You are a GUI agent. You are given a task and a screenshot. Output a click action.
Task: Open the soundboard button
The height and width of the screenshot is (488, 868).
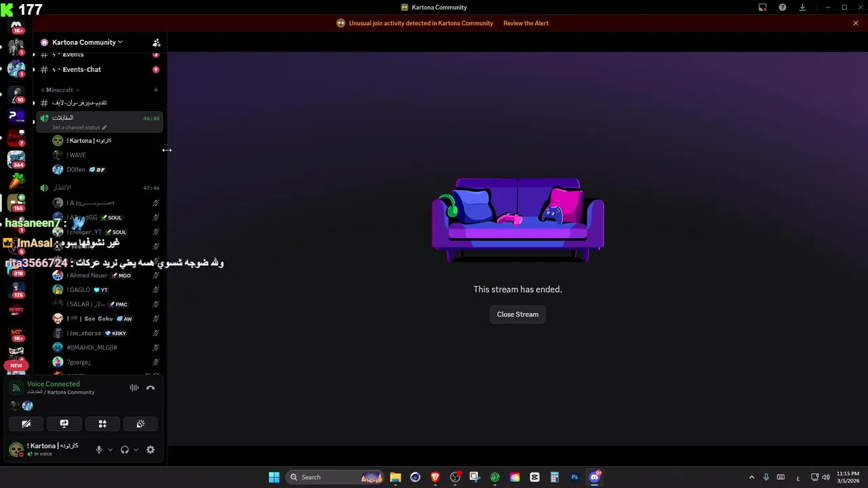[x=140, y=424]
